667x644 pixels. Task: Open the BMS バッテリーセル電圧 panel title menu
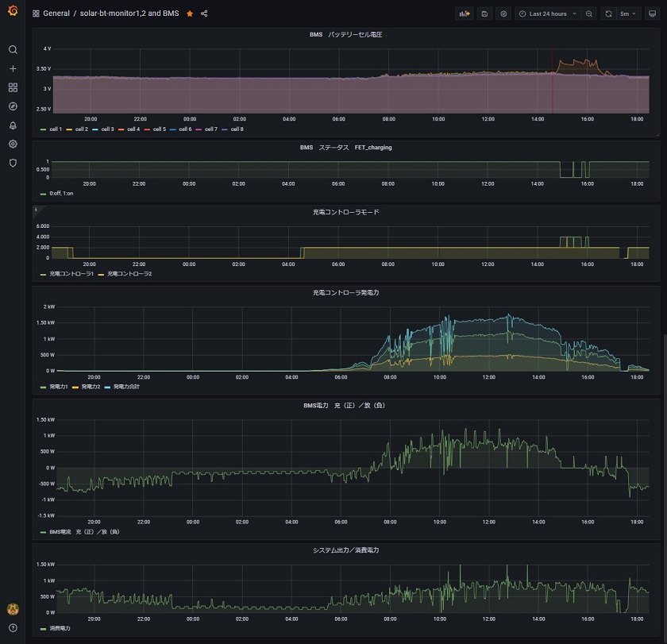(x=346, y=34)
